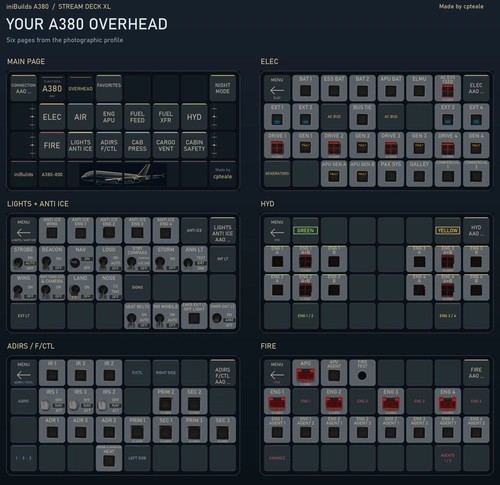Open the FAVORITES tab on main page
This screenshot has width=500, height=485.
click(x=109, y=88)
